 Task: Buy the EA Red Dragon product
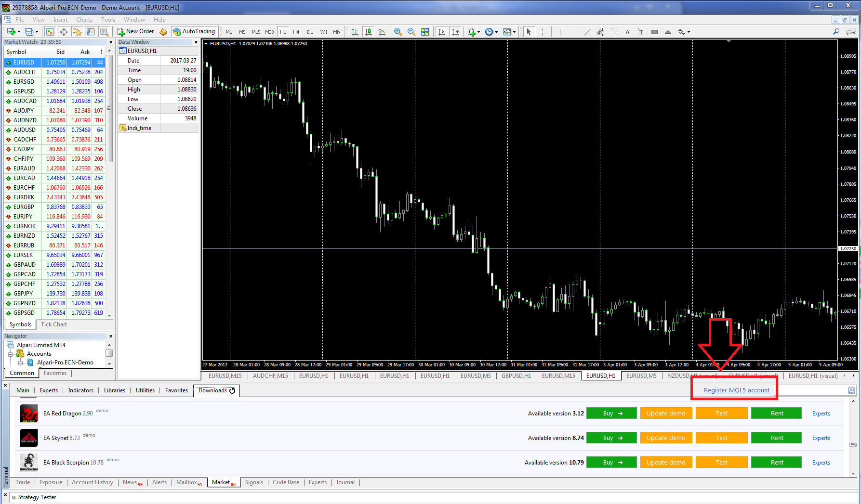612,414
